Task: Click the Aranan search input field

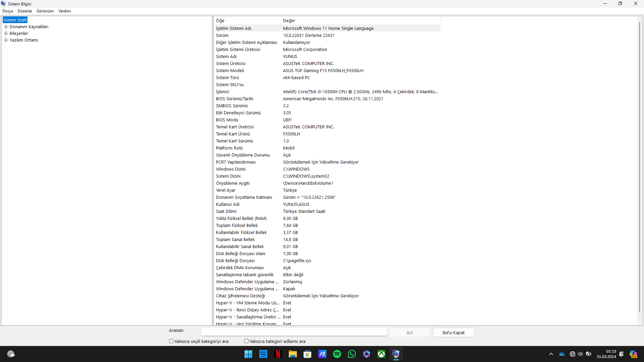Action: click(x=294, y=332)
